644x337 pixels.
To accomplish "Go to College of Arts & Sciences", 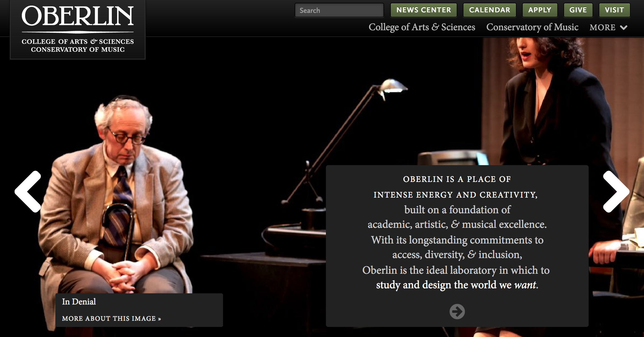I will point(422,27).
